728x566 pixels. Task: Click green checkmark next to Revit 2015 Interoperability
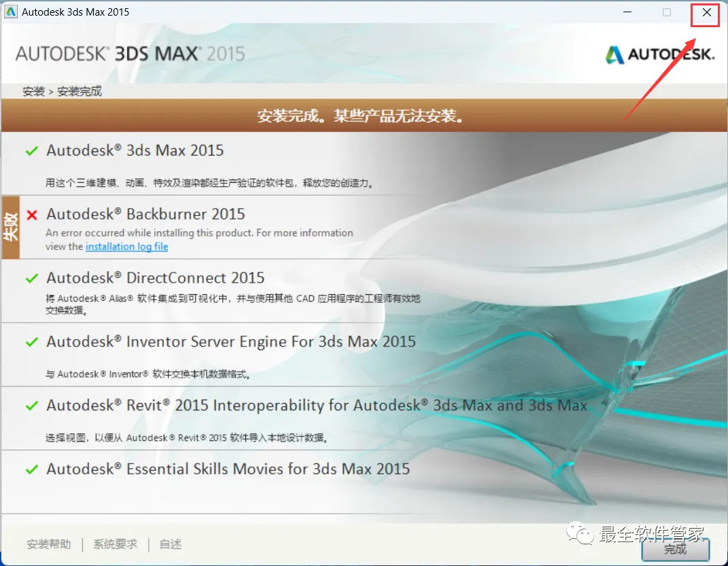31,406
